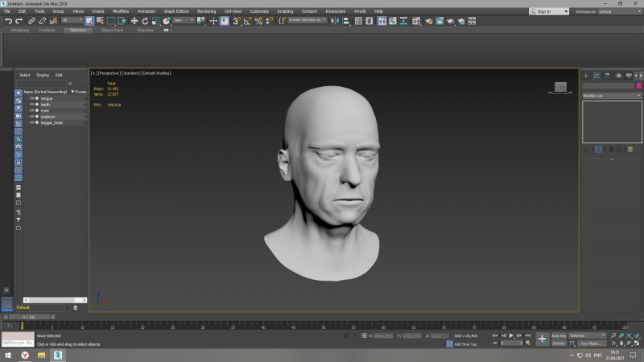Click the Align tool icon
Image resolution: width=644 pixels, height=362 pixels.
[x=346, y=21]
